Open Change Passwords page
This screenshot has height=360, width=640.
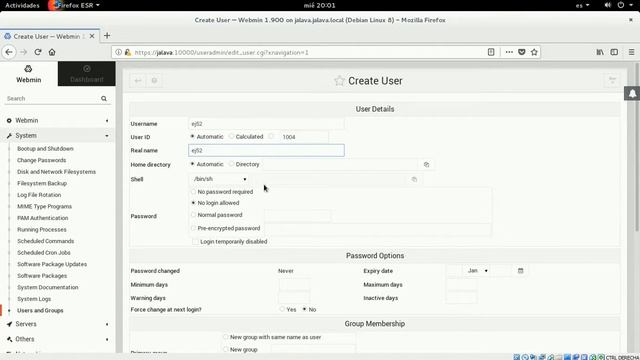tap(42, 160)
